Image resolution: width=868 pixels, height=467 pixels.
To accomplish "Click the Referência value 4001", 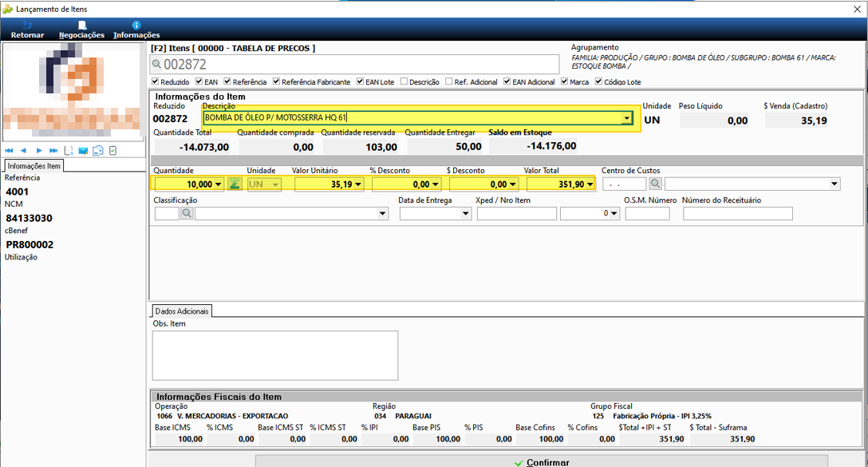I will click(x=18, y=192).
